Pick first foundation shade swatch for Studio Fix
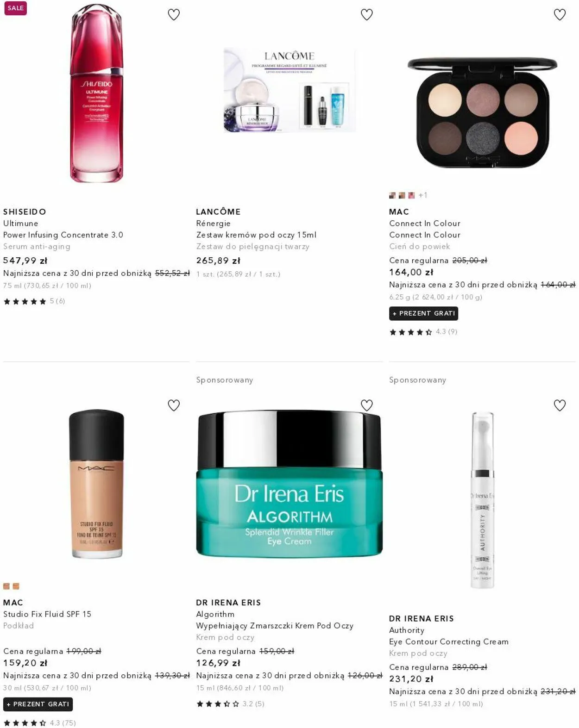Screen dimensions: 579x728 coord(6,586)
